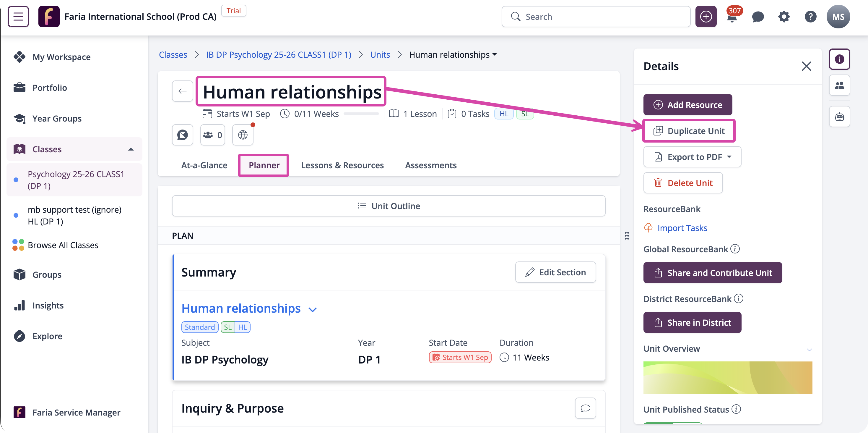Click the quick add plus icon
This screenshot has width=868, height=433.
706,17
